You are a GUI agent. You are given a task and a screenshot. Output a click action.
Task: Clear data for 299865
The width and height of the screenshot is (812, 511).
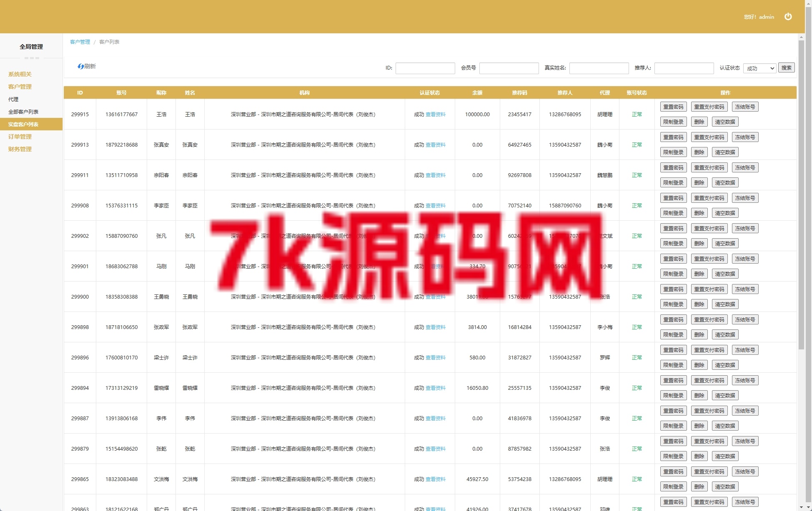[x=725, y=486]
